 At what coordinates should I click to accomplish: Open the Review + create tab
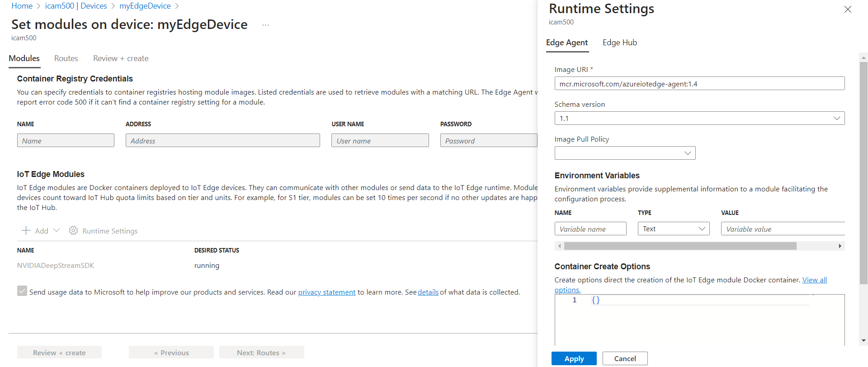click(121, 58)
